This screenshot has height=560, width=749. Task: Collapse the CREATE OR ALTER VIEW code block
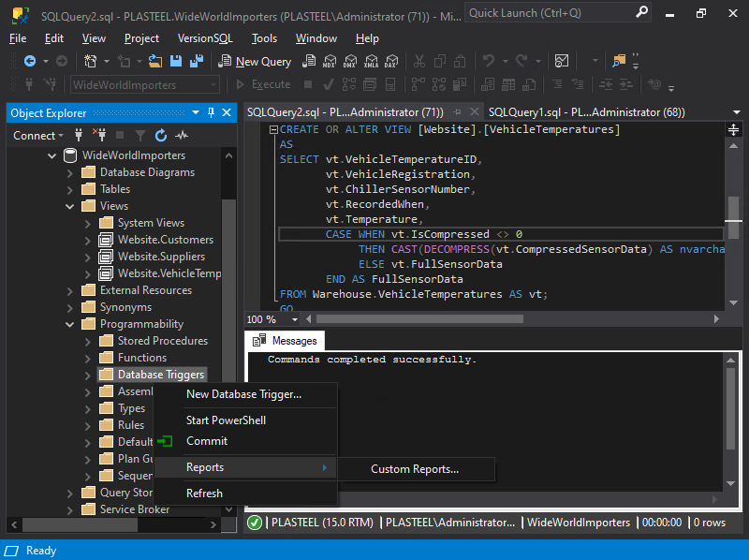tap(272, 130)
